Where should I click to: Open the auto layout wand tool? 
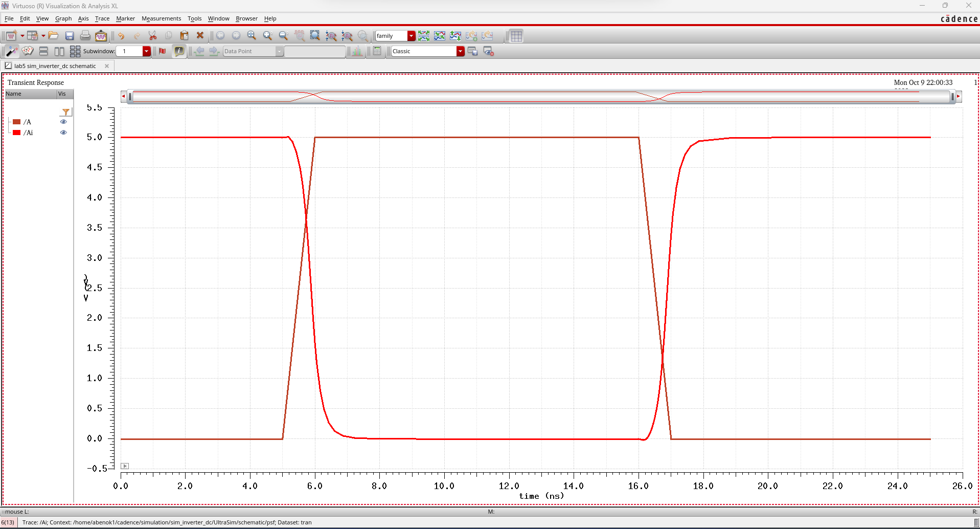12,51
